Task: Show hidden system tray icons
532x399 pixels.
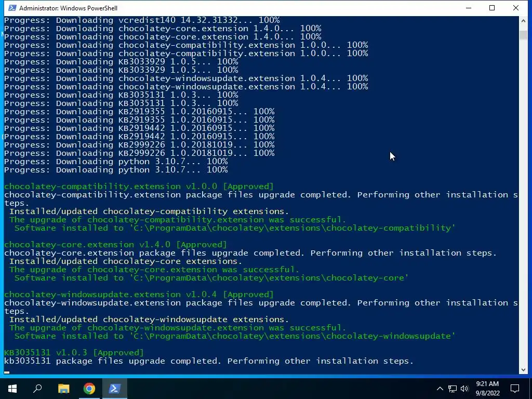Action: (x=440, y=389)
